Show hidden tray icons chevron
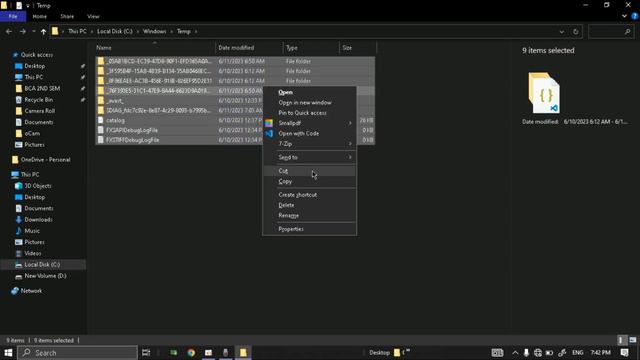This screenshot has height=360, width=640. pyautogui.click(x=515, y=353)
